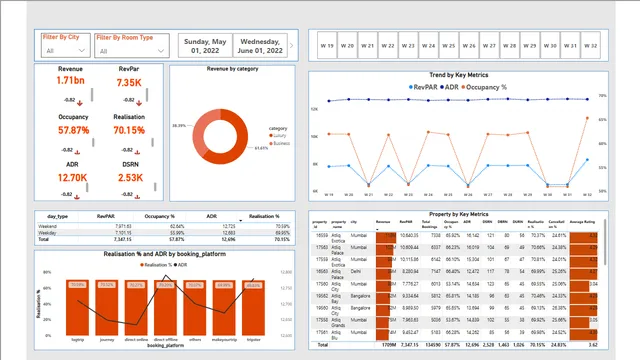The height and width of the screenshot is (360, 640).
Task: Click the Business legend marker in donut chart
Action: pos(271,143)
